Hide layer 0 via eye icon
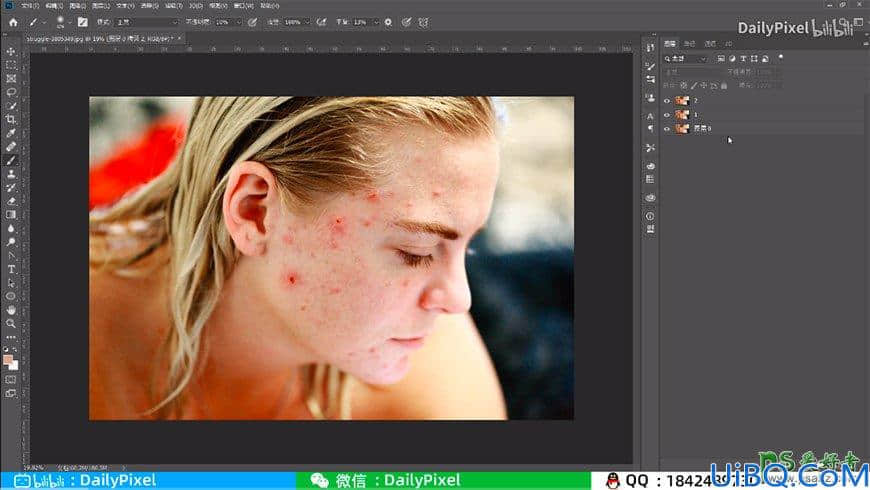 click(667, 129)
